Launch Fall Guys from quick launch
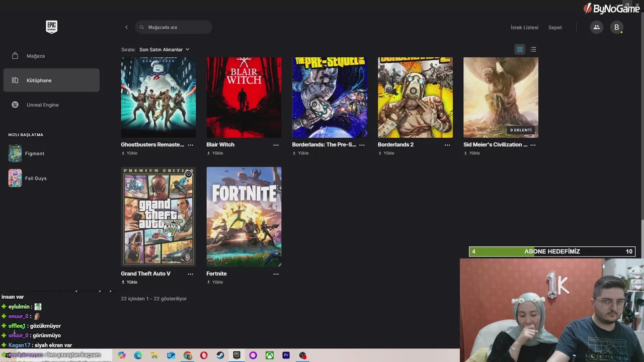 [28, 178]
